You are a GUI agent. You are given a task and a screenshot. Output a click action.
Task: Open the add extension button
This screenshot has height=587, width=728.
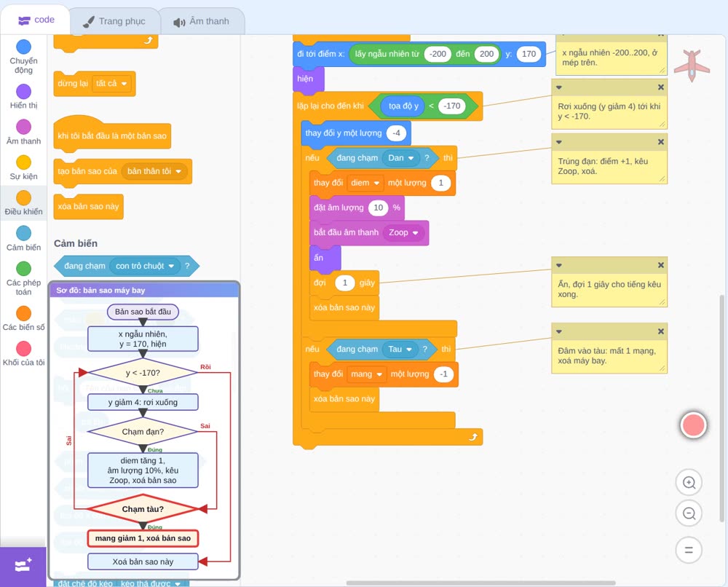[23, 566]
